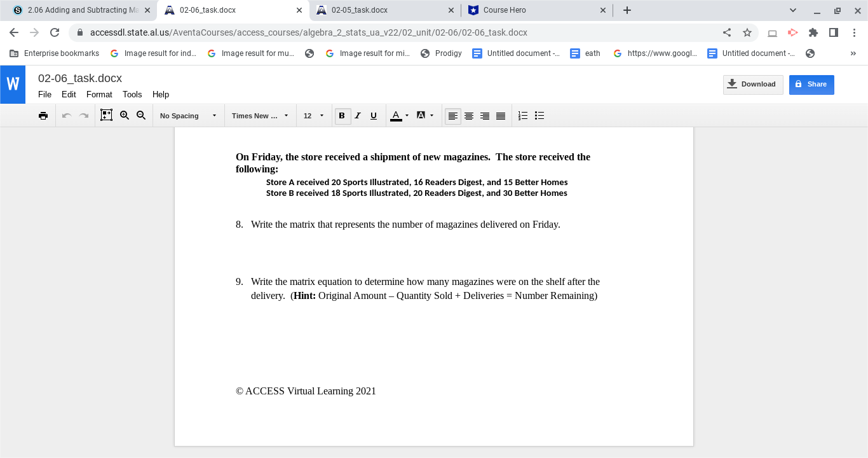This screenshot has width=868, height=458.
Task: Toggle underline formatting
Action: pyautogui.click(x=374, y=116)
